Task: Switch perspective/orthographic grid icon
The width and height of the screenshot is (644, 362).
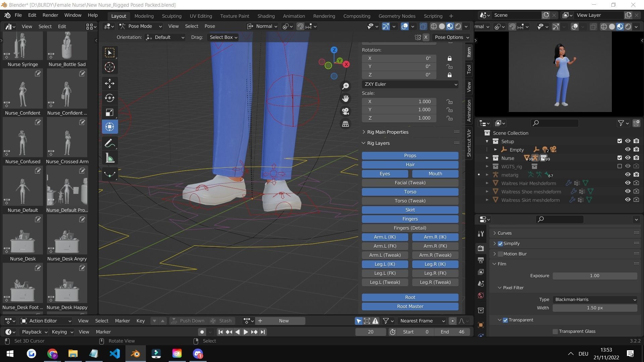Action: (345, 124)
